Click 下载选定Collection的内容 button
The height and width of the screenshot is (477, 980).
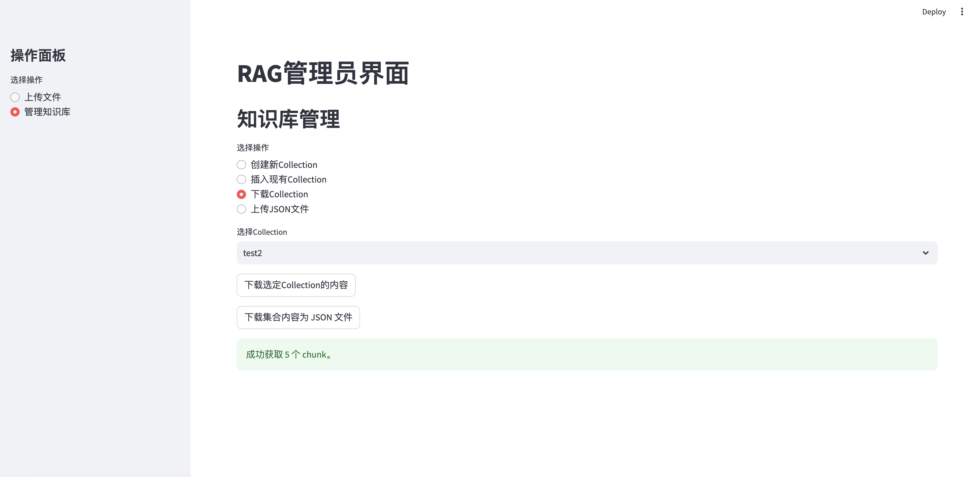coord(296,285)
